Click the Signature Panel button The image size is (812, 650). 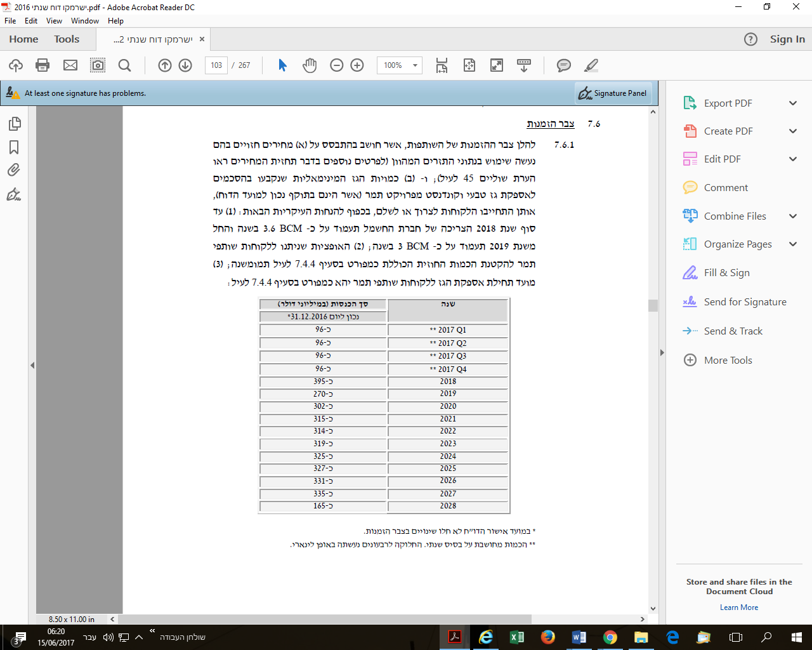[613, 93]
